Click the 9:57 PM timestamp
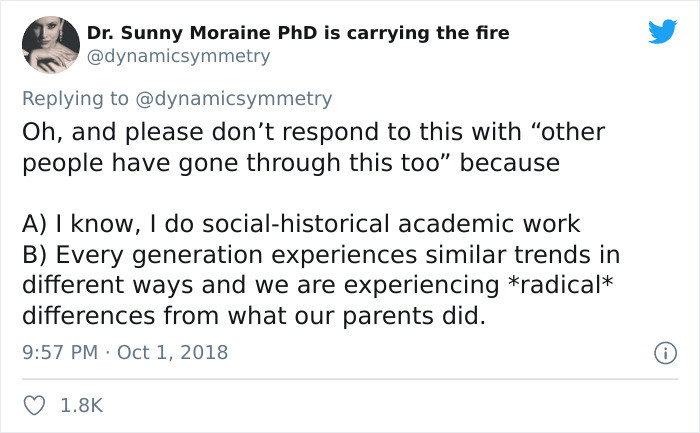The image size is (700, 433). tap(60, 352)
